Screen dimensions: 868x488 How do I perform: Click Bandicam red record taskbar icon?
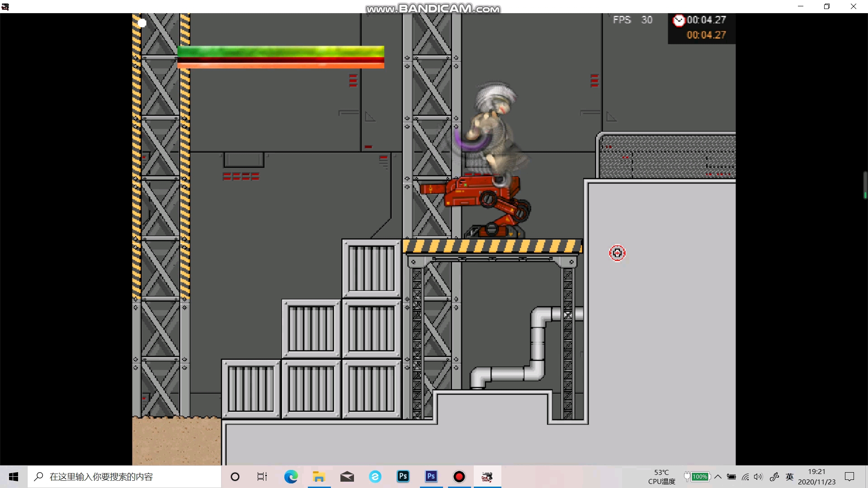pyautogui.click(x=459, y=477)
